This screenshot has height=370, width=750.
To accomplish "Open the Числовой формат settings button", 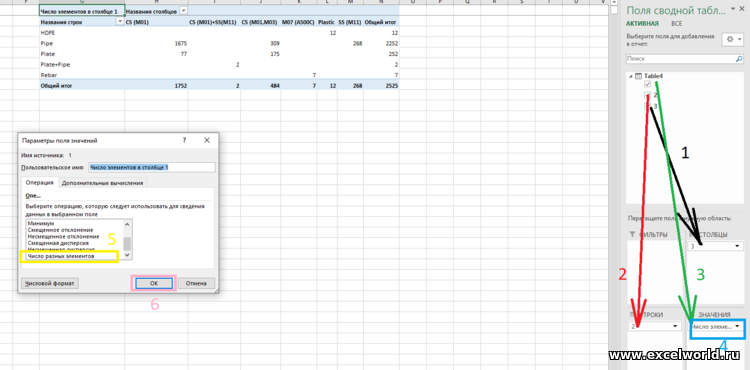I will pos(50,283).
